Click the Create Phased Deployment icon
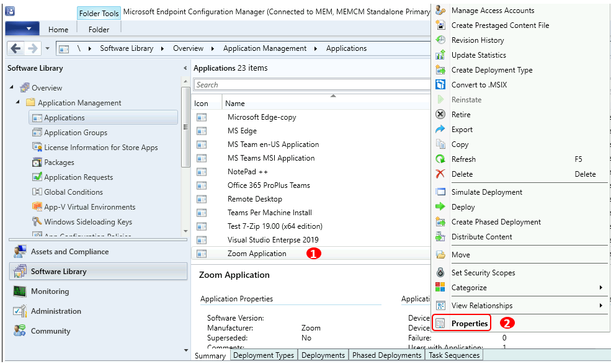 [x=440, y=221]
